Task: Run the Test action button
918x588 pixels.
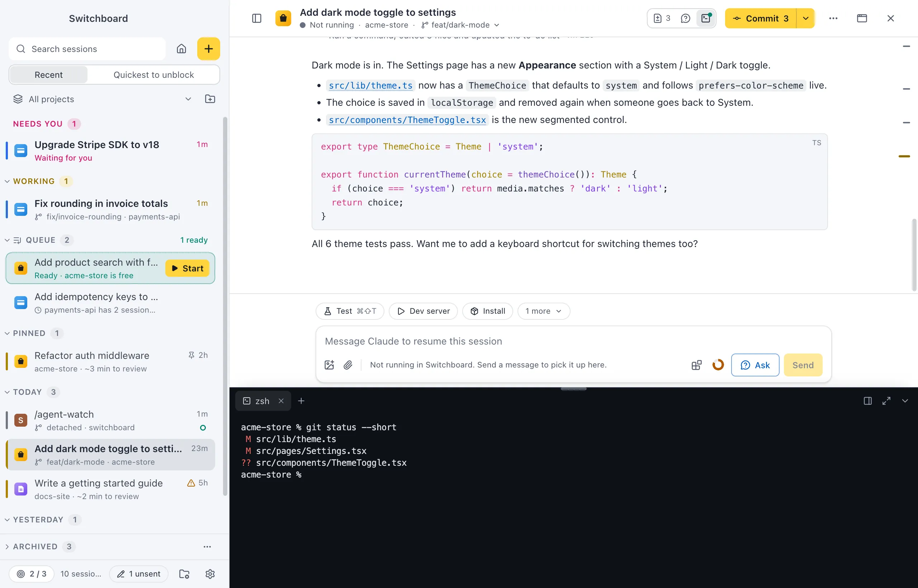Action: coord(350,311)
